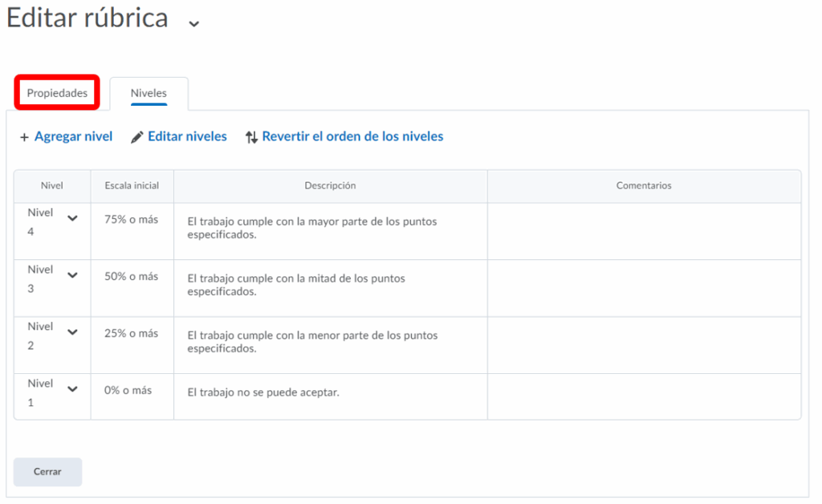Click the Agregar nivel link text
Image resolution: width=822 pixels, height=504 pixels.
coord(73,136)
